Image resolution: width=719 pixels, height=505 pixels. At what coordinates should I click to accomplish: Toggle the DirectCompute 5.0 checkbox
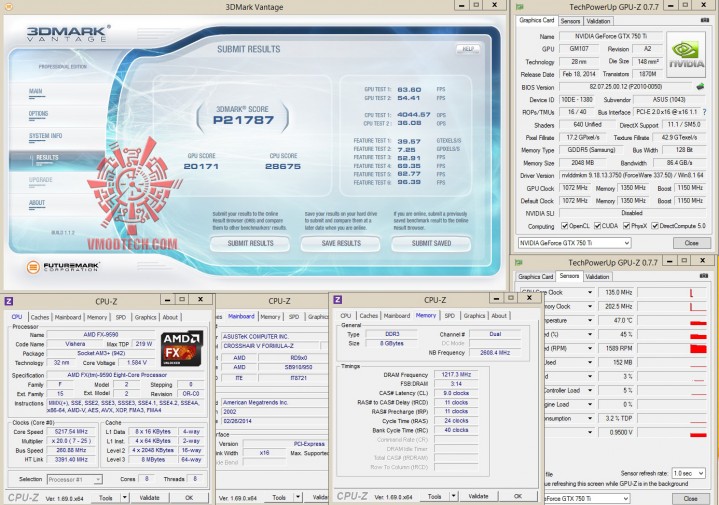point(655,226)
